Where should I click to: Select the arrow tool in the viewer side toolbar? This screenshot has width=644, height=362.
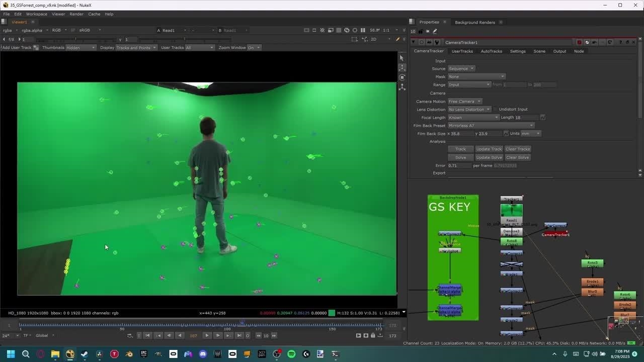(401, 58)
